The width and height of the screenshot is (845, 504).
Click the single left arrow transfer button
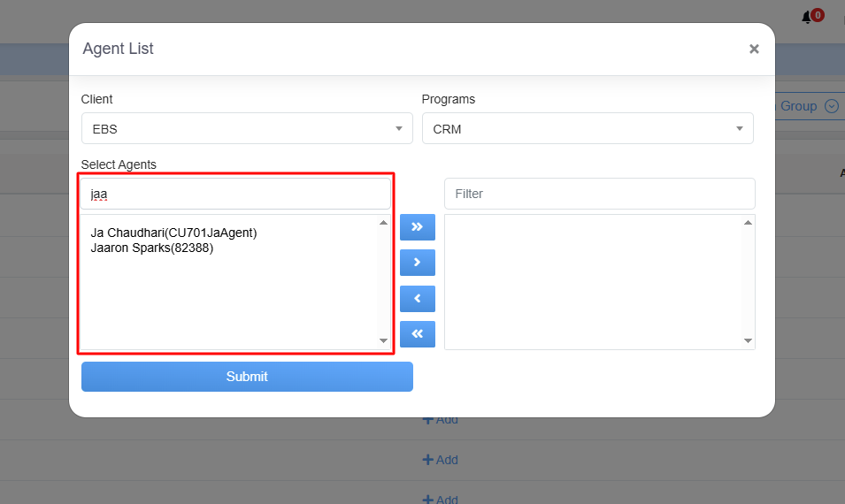coord(417,299)
